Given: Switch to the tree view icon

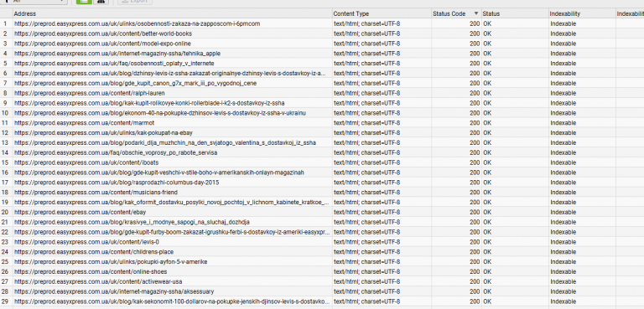Looking at the screenshot, I should pyautogui.click(x=101, y=2).
